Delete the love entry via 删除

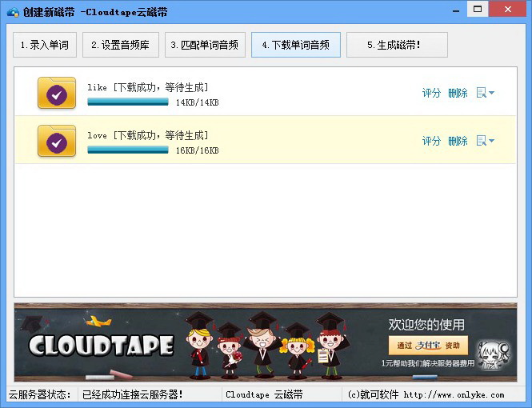click(x=458, y=141)
